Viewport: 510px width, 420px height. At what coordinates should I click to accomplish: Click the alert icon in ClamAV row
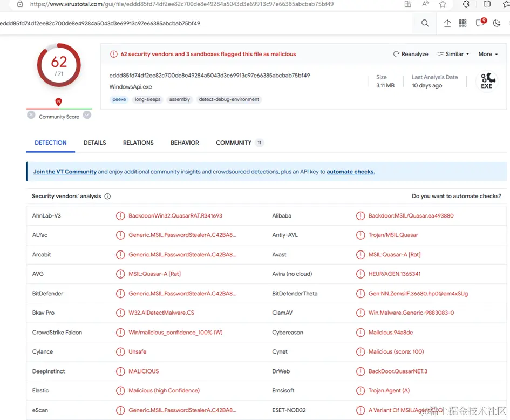click(x=361, y=313)
